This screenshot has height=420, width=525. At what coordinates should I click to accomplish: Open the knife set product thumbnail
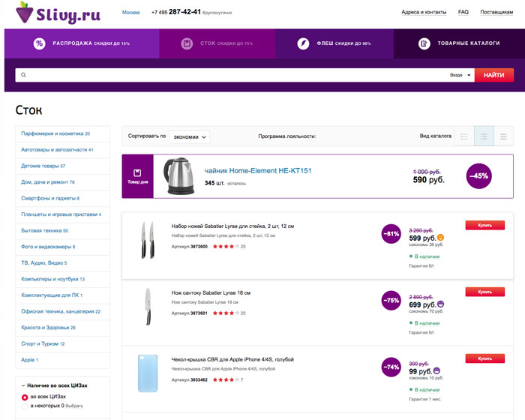coord(148,240)
